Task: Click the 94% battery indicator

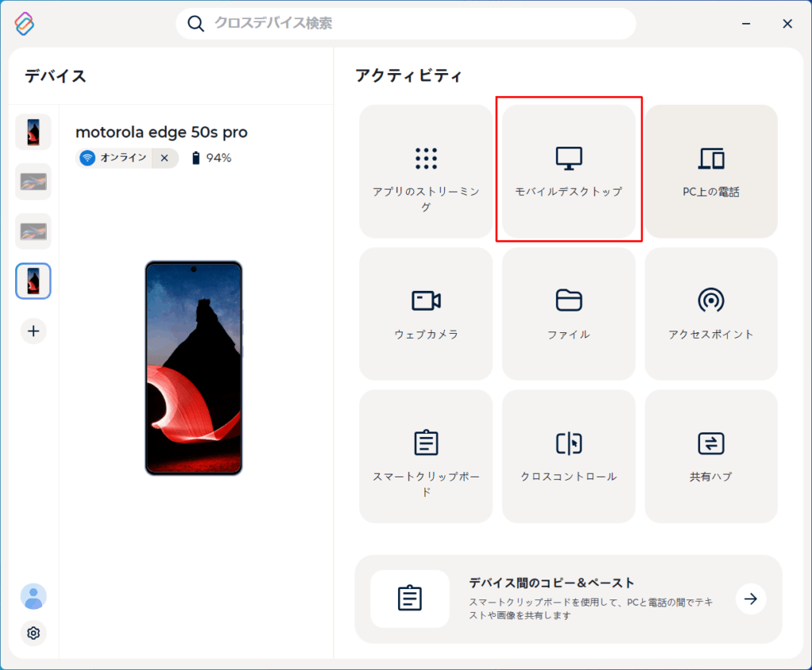Action: coord(211,158)
